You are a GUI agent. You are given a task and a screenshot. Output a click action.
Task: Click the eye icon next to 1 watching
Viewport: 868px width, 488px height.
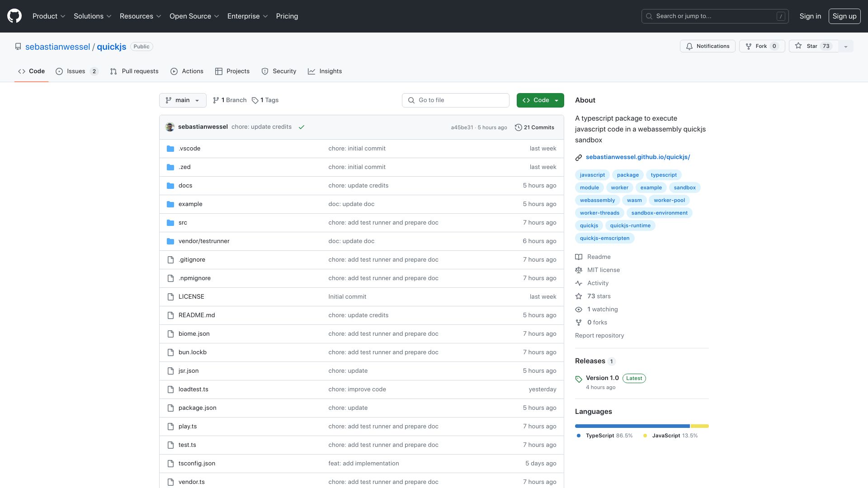(x=579, y=310)
